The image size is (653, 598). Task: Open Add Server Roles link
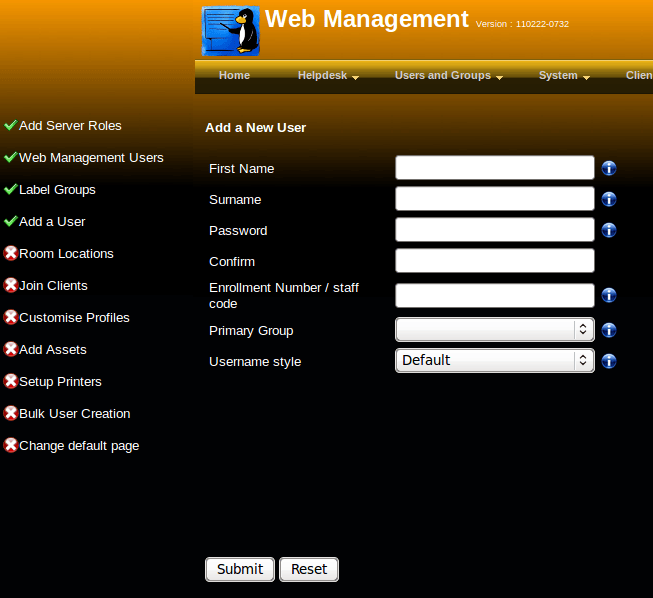(x=70, y=125)
